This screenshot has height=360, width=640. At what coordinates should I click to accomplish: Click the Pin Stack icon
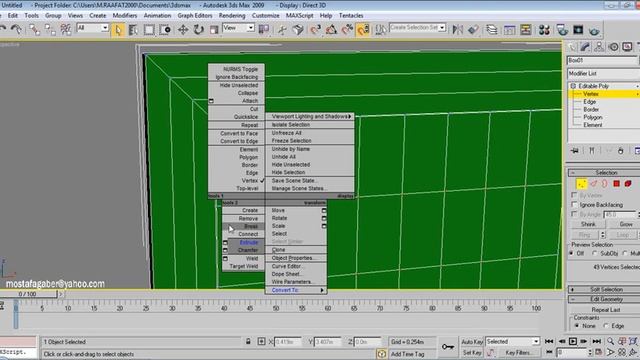[575, 151]
